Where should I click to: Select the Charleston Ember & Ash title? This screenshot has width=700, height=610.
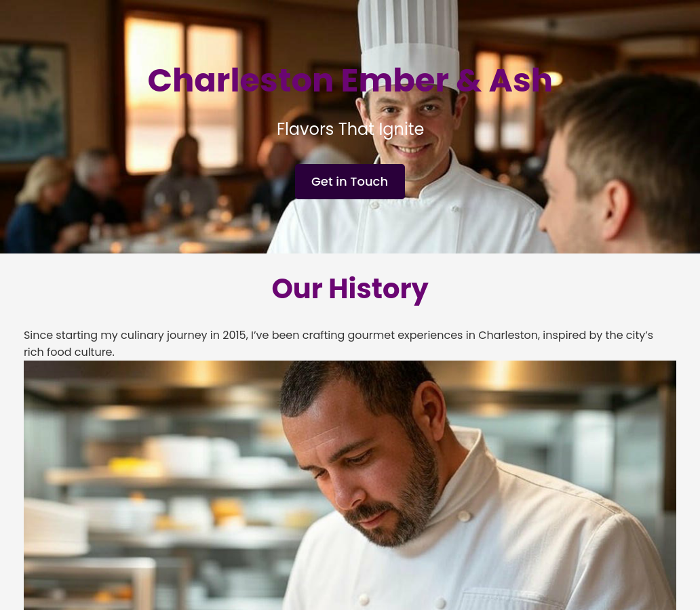tap(350, 81)
